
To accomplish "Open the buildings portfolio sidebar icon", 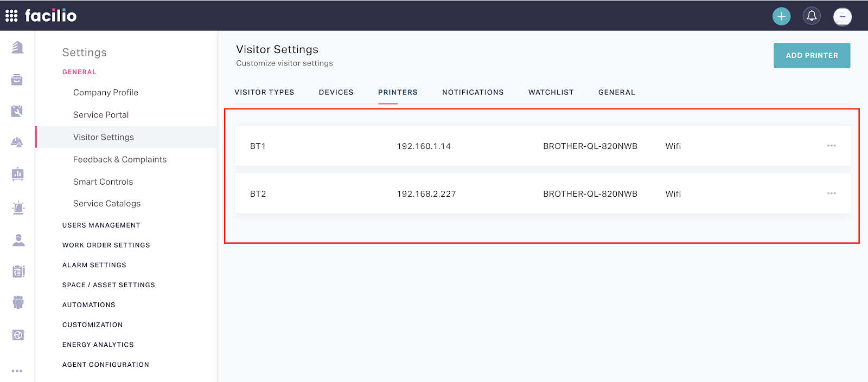I will click(17, 48).
